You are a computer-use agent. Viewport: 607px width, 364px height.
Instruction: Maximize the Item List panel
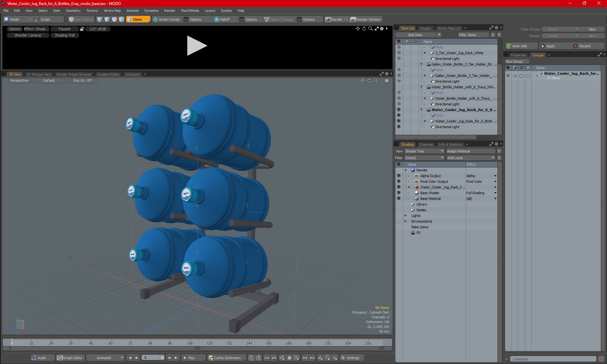pos(491,28)
